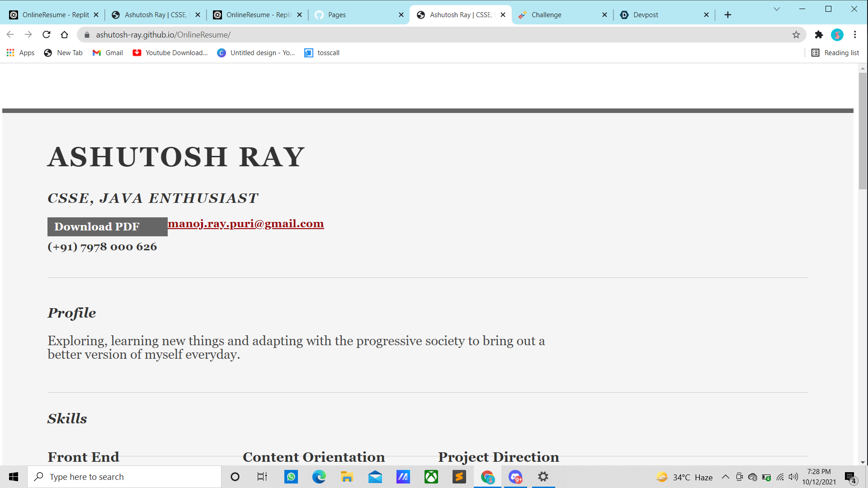
Task: Open a new browser tab
Action: (x=727, y=15)
